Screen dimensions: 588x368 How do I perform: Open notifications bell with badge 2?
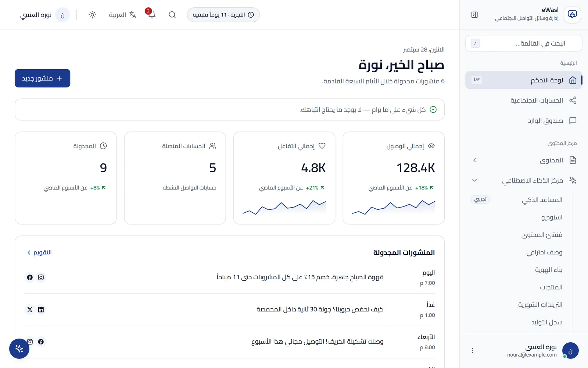point(151,15)
